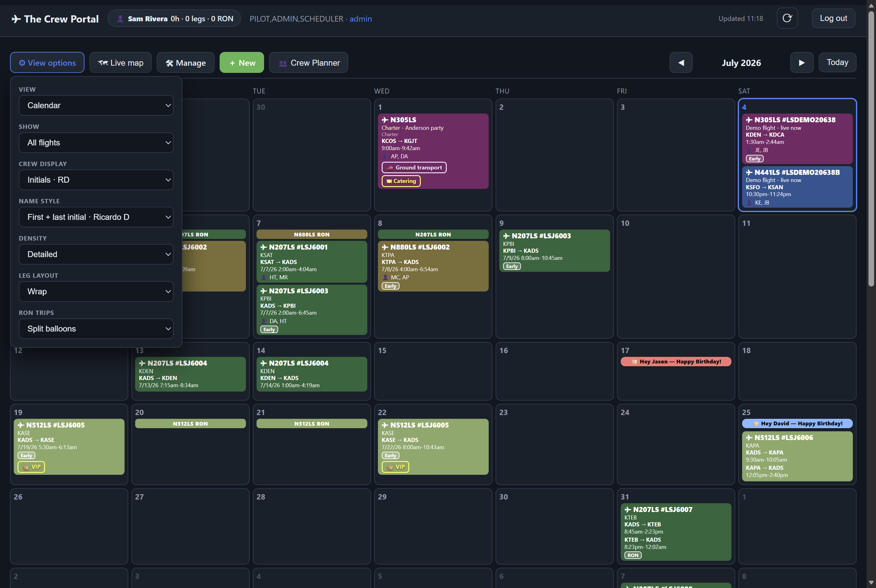876x588 pixels.
Task: Advance to next month with right arrow
Action: tap(801, 63)
